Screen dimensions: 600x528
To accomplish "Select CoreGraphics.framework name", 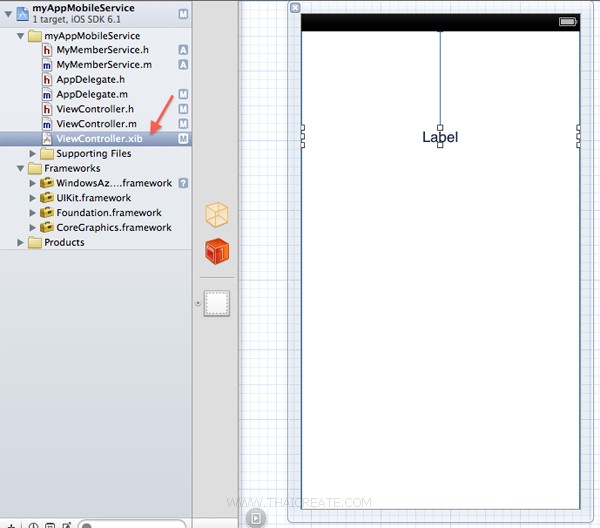I will (114, 228).
